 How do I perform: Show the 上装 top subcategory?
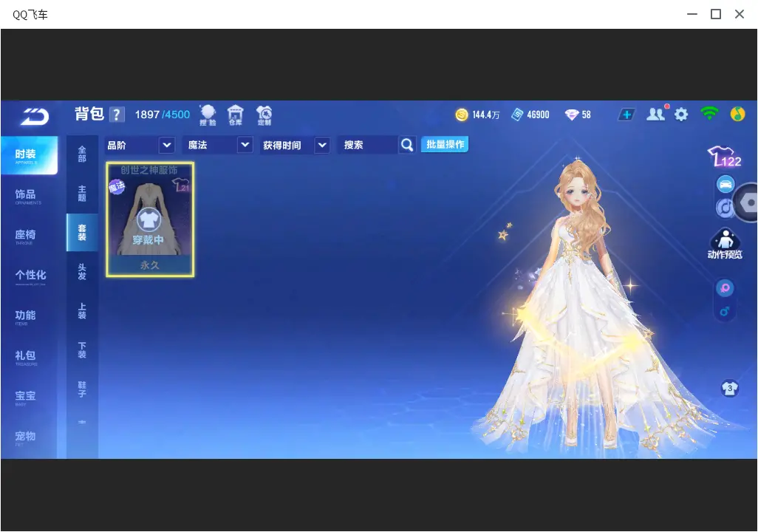[82, 311]
